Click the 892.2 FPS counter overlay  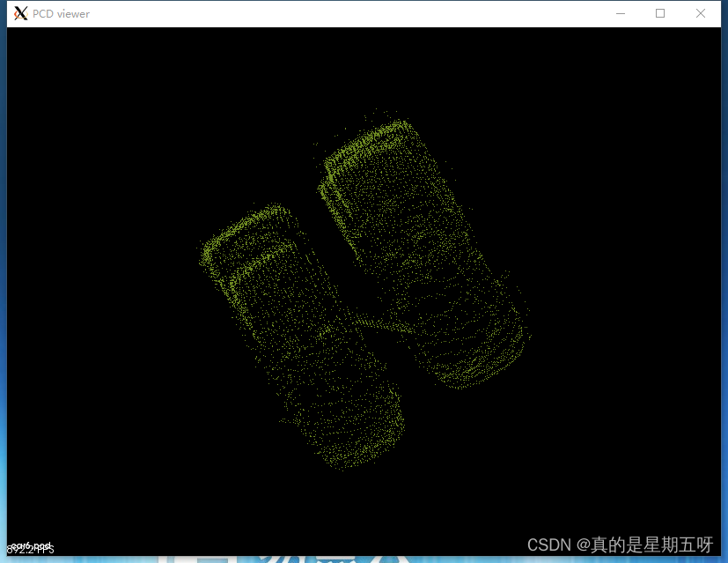[x=26, y=550]
